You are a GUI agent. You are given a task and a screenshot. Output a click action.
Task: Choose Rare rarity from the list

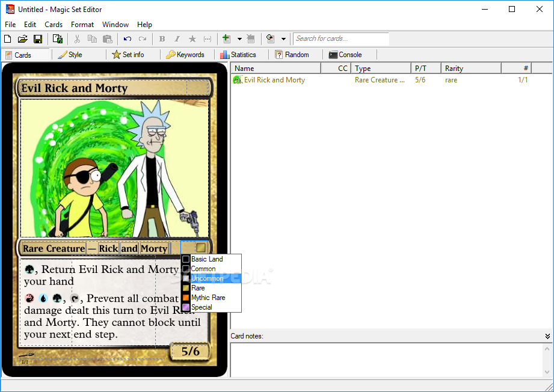point(211,288)
